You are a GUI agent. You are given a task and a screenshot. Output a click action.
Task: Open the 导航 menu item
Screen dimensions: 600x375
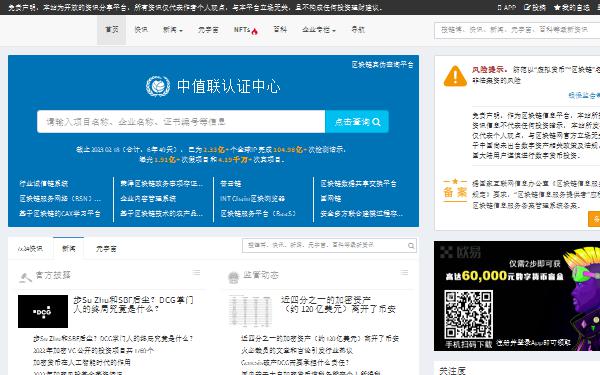click(358, 29)
